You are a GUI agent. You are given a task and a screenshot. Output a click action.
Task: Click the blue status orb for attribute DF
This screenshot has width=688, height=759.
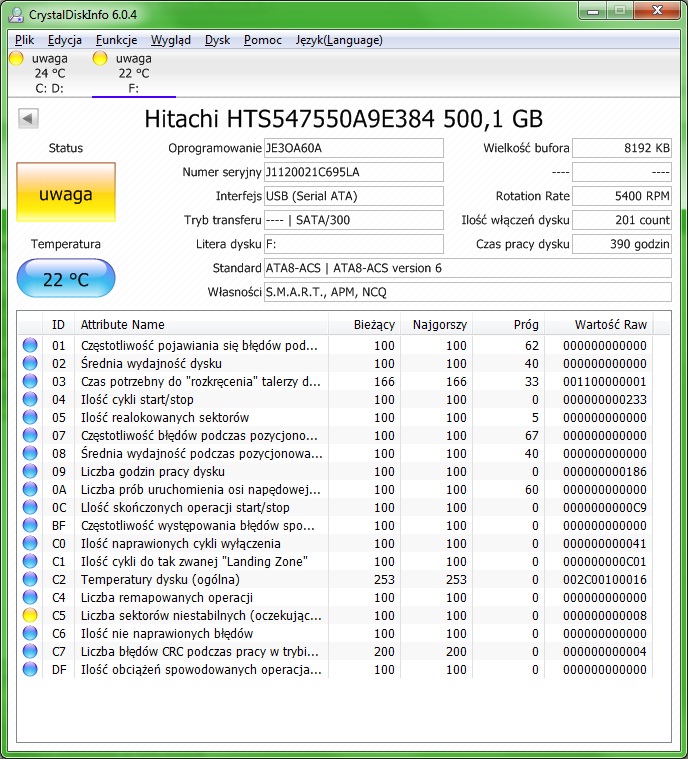(30, 669)
